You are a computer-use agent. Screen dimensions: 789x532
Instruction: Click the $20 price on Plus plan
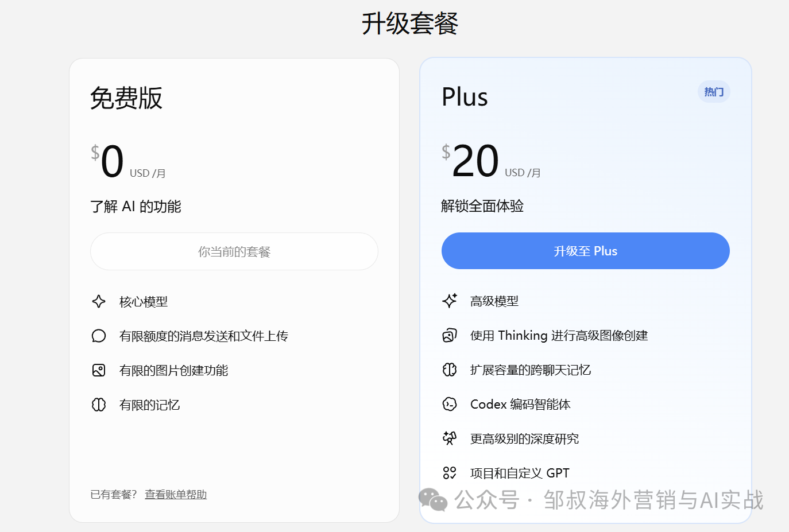[x=470, y=161]
